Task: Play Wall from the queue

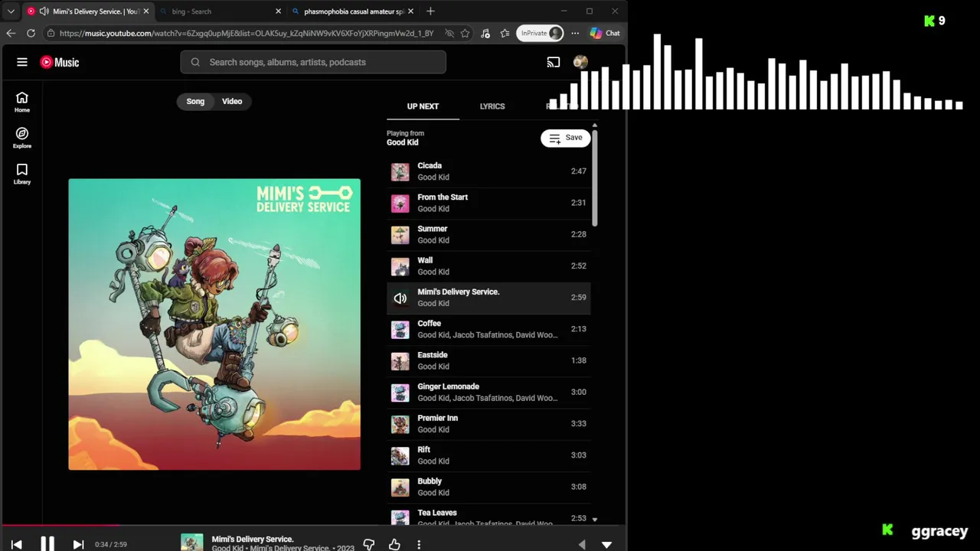Action: tap(488, 266)
